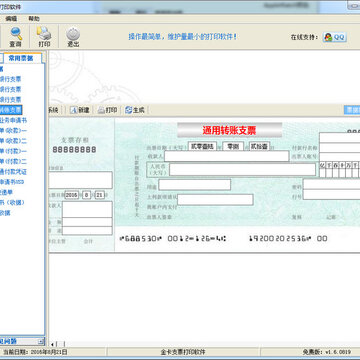Click the 收款人 payee input on main cheque

click(227, 156)
